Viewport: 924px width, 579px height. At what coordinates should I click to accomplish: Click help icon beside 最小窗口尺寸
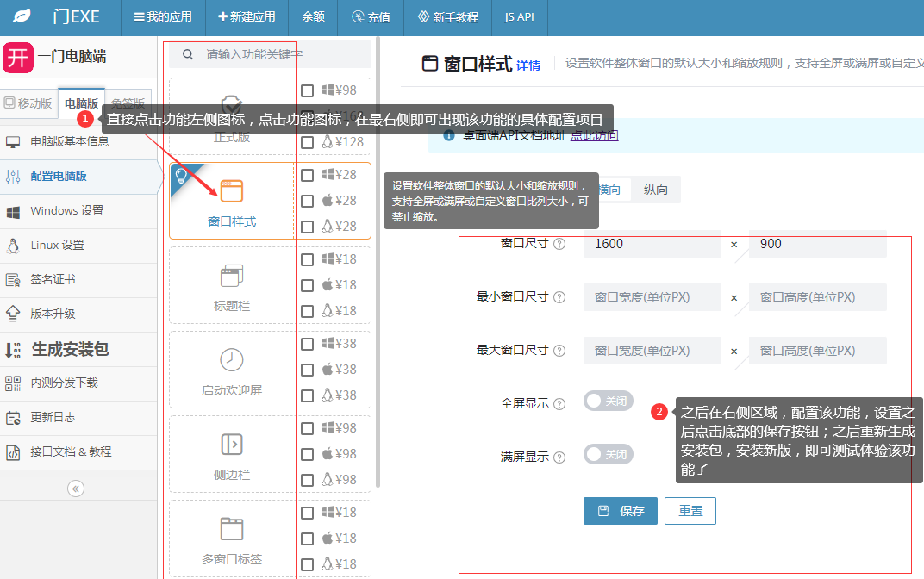(559, 297)
